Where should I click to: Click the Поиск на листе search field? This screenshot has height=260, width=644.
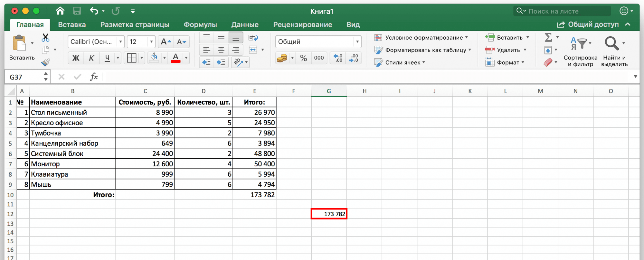[x=562, y=11]
